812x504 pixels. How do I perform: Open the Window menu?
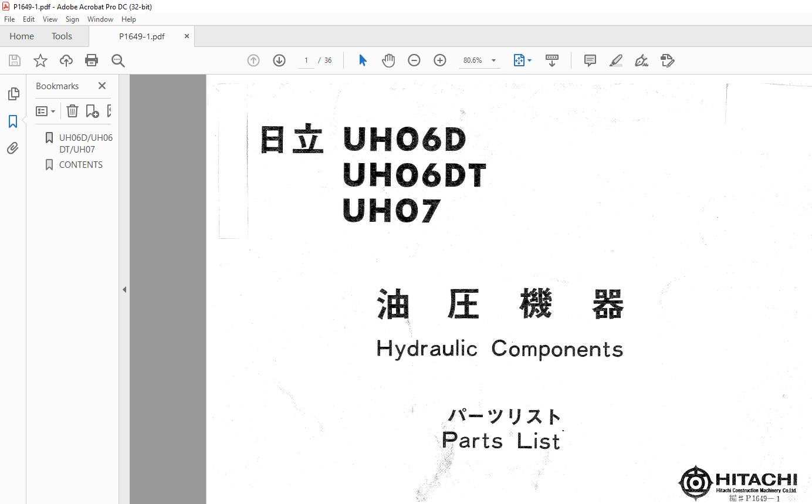click(100, 19)
